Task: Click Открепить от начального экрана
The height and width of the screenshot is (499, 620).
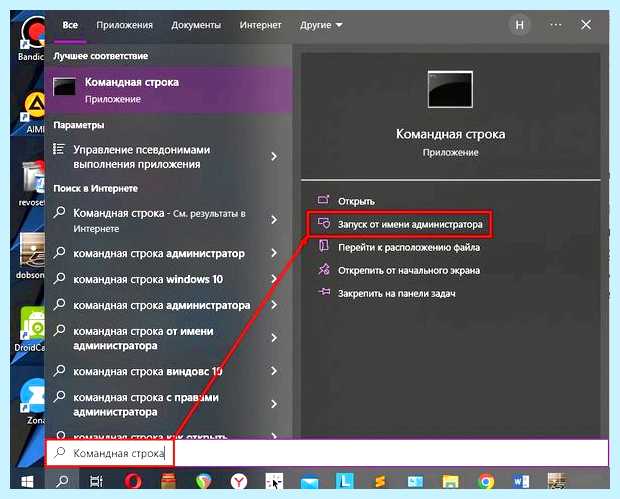Action: pyautogui.click(x=409, y=270)
